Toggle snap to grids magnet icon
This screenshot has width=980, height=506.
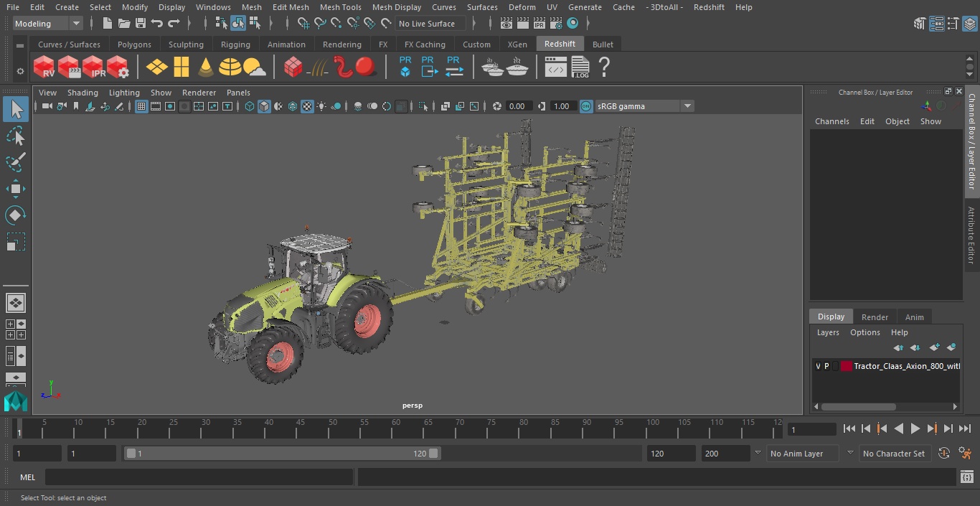pos(303,24)
